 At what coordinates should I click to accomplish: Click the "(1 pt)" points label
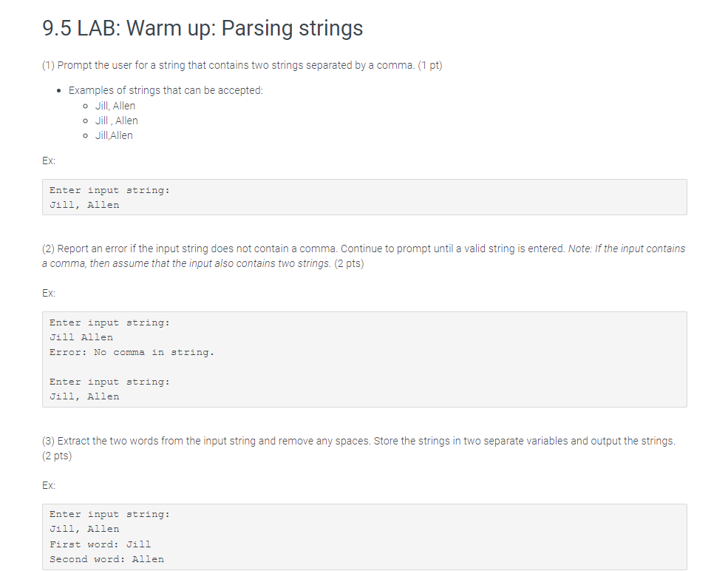click(x=429, y=65)
